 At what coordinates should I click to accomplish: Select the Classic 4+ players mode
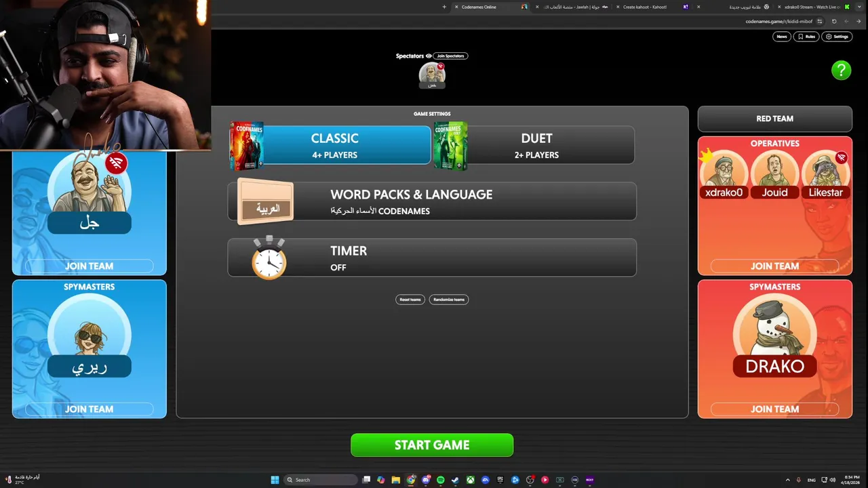click(330, 146)
